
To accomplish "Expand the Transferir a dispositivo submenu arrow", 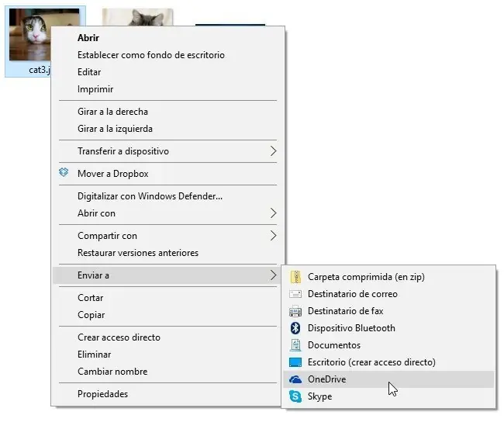I will click(273, 150).
